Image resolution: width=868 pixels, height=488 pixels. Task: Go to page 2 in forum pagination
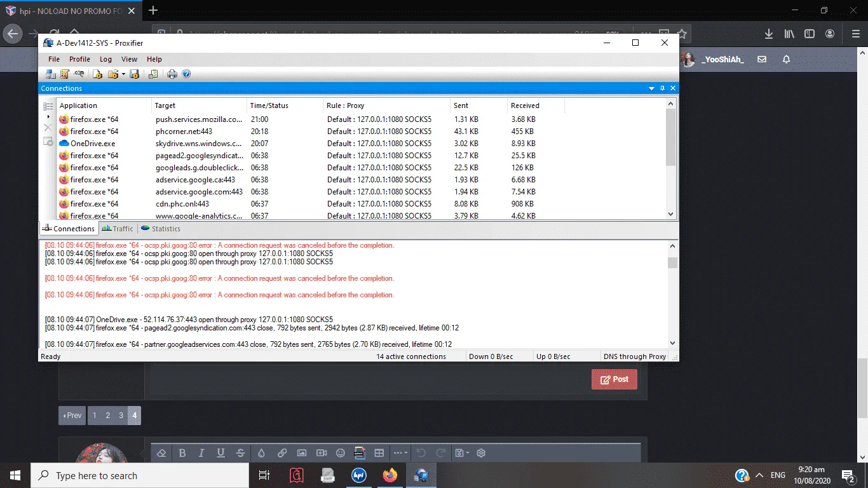point(108,416)
